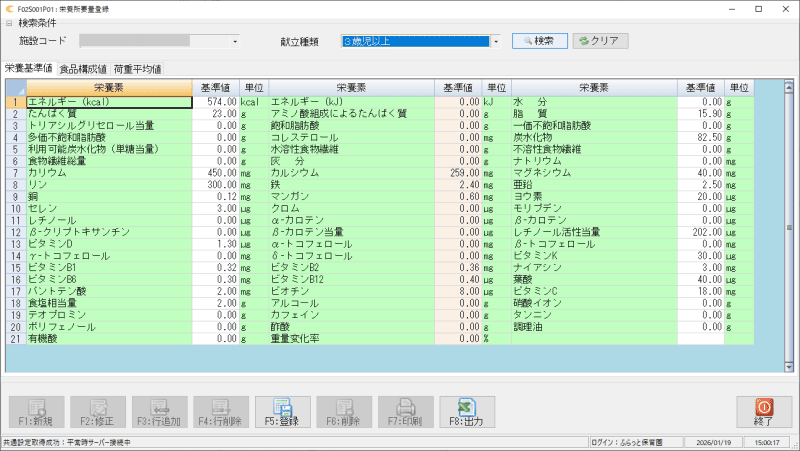The height and width of the screenshot is (451, 800).
Task: Click the 検索 search button
Action: (x=540, y=41)
